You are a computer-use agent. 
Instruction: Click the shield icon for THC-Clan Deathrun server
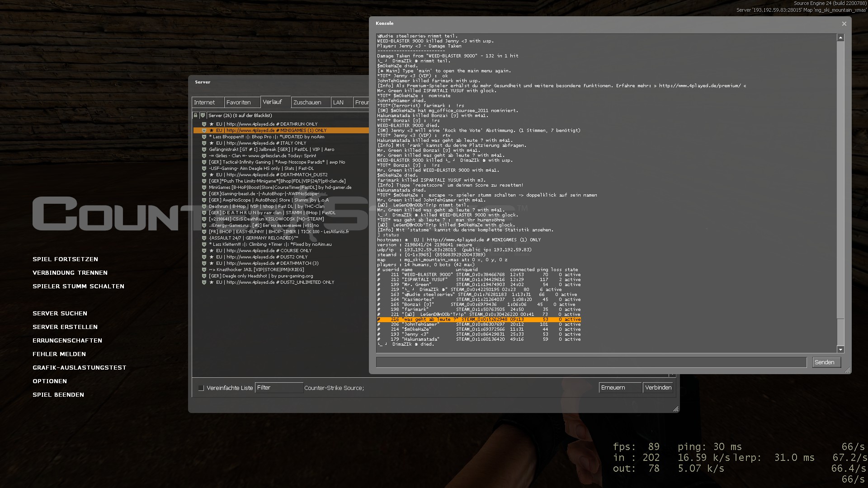pyautogui.click(x=204, y=206)
